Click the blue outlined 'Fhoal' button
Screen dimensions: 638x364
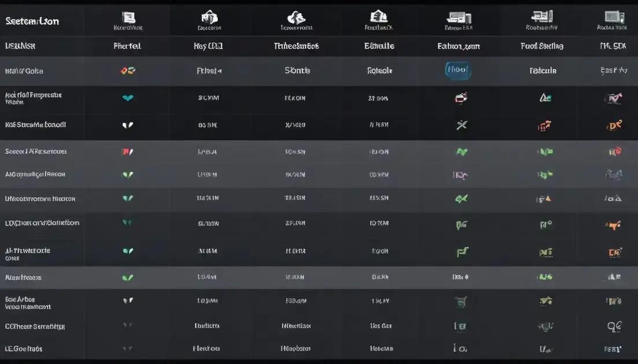point(458,70)
